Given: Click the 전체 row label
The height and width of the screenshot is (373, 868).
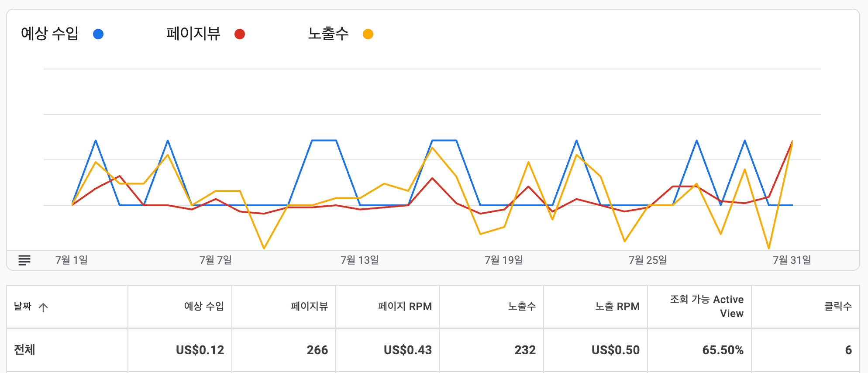Looking at the screenshot, I should [24, 350].
